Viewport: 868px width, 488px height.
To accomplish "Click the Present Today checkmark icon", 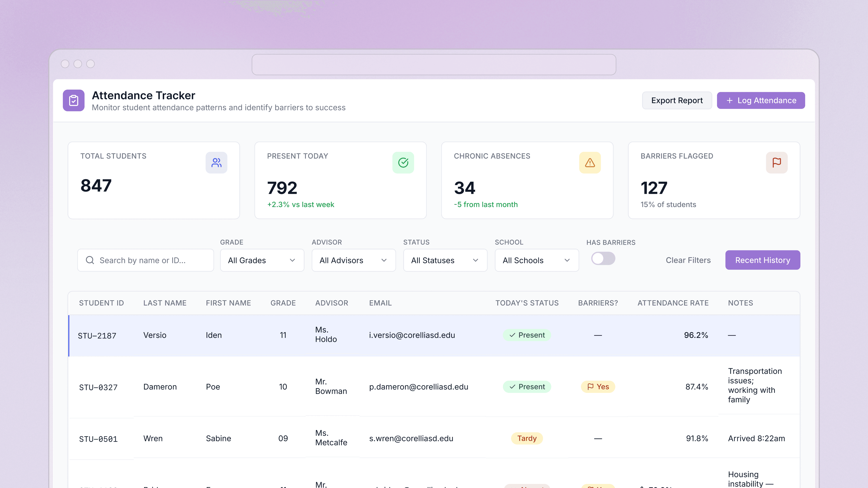I will point(403,163).
